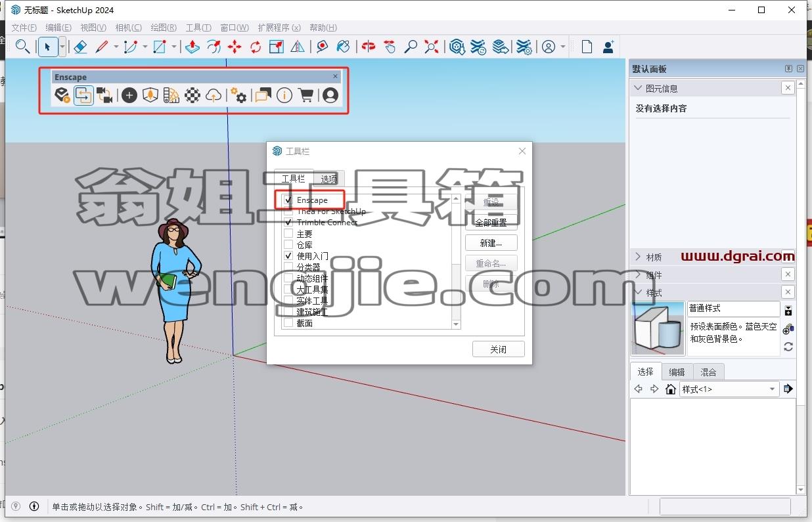Create new style with plus icon
Screen dimensions: 812x522
[x=788, y=329]
